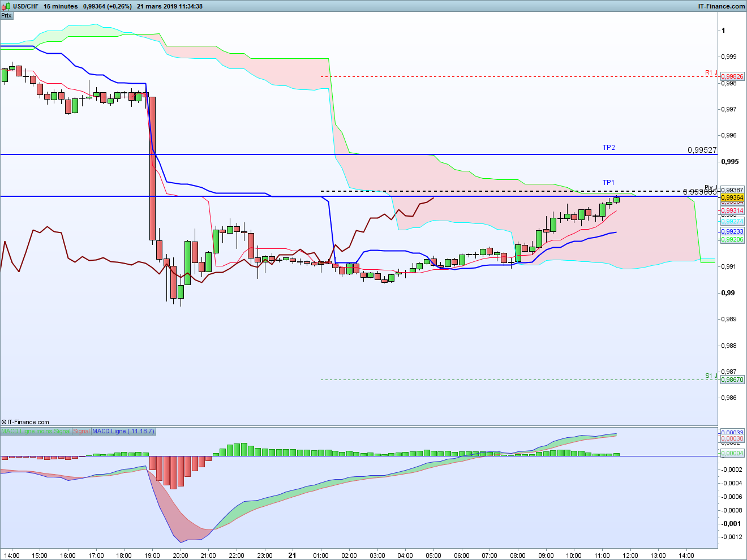This screenshot has height=560, width=747.
Task: Click the green 0,99206 price tag
Action: click(732, 239)
